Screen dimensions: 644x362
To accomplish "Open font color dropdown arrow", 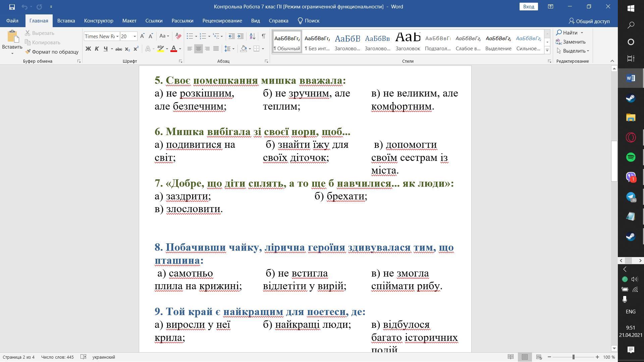I will point(180,49).
